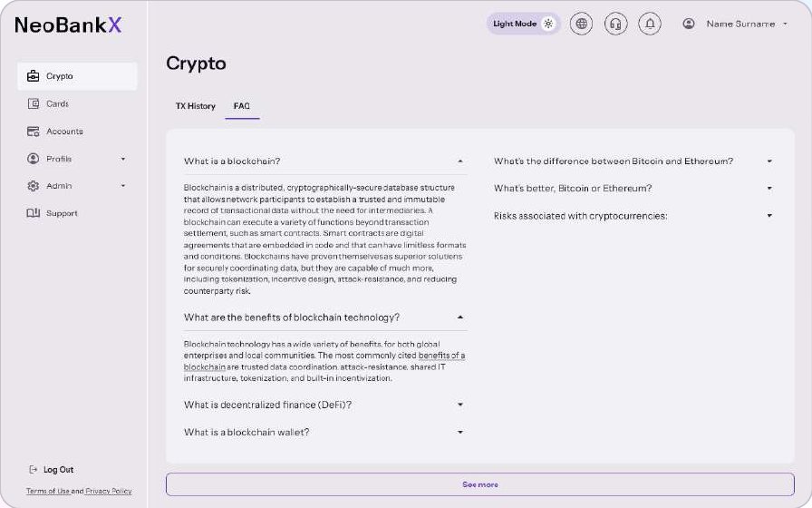Click the See more button
The image size is (812, 508).
pos(480,484)
